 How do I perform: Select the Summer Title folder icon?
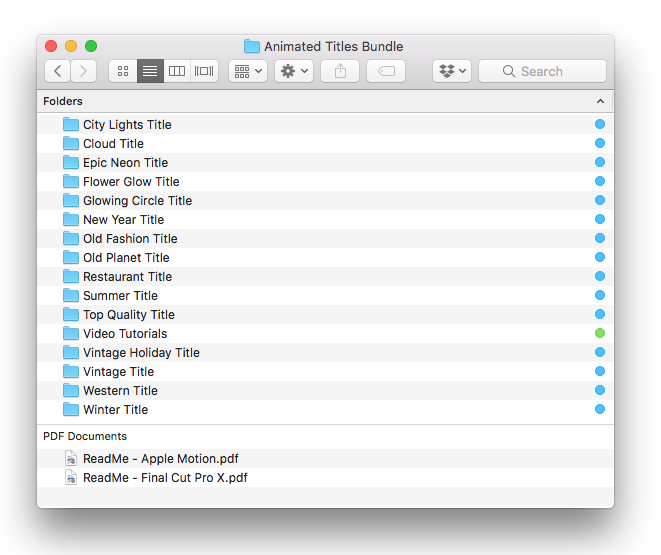tap(71, 295)
